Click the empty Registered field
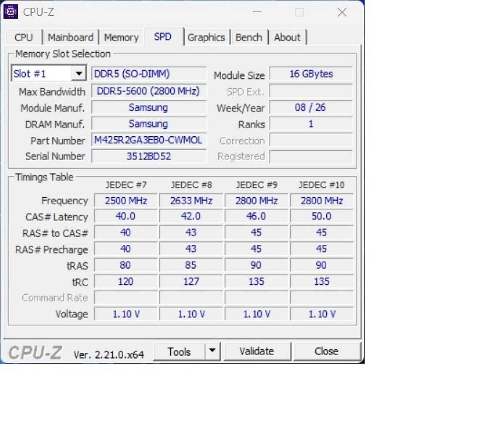The image size is (504, 435). click(x=311, y=156)
